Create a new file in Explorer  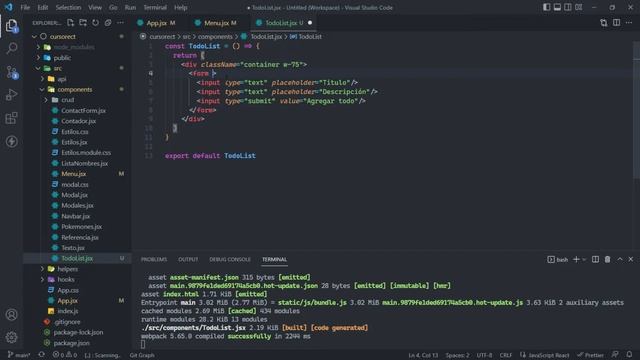click(x=71, y=23)
